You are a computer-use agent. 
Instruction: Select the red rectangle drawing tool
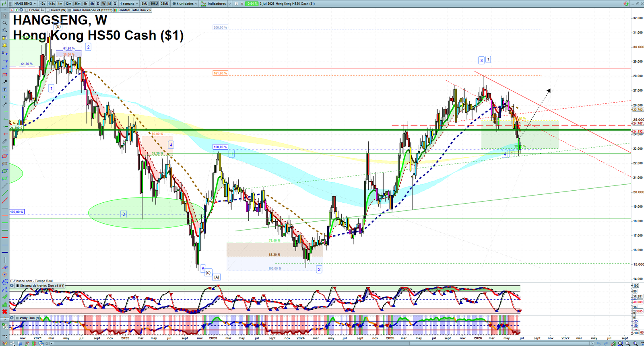(x=5, y=75)
